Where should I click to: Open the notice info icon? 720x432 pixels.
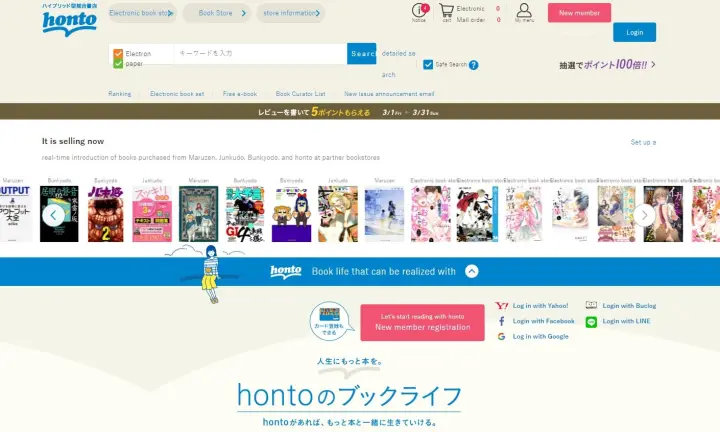[419, 11]
